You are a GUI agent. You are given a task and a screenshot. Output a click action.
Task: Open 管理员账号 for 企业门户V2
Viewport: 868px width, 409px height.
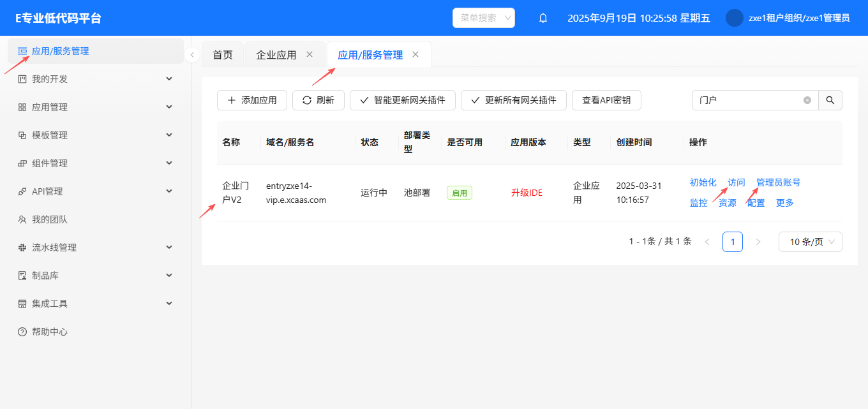click(x=778, y=182)
